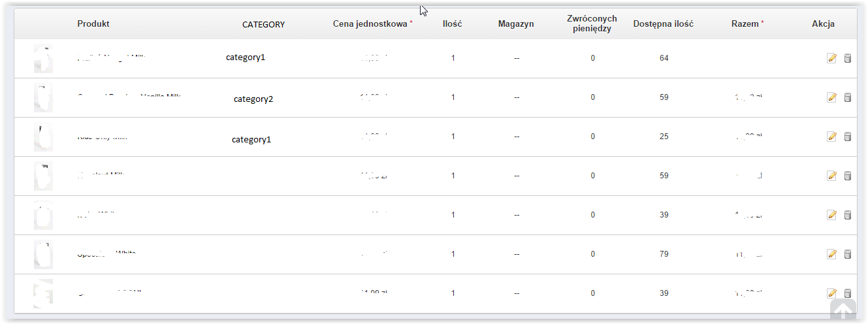Edit the product with 64 available
This screenshot has width=868, height=324.
831,58
